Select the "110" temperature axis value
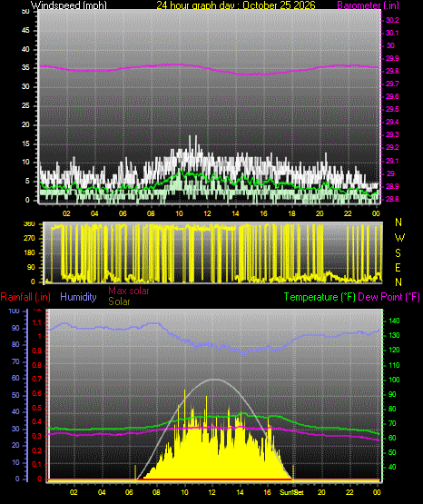Viewport: 423px width, 504px height. tap(394, 365)
